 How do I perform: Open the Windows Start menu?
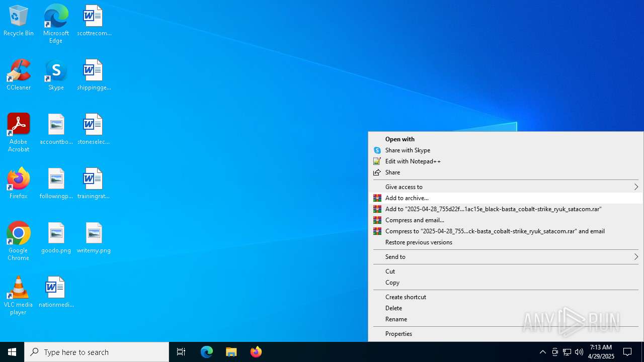click(12, 352)
